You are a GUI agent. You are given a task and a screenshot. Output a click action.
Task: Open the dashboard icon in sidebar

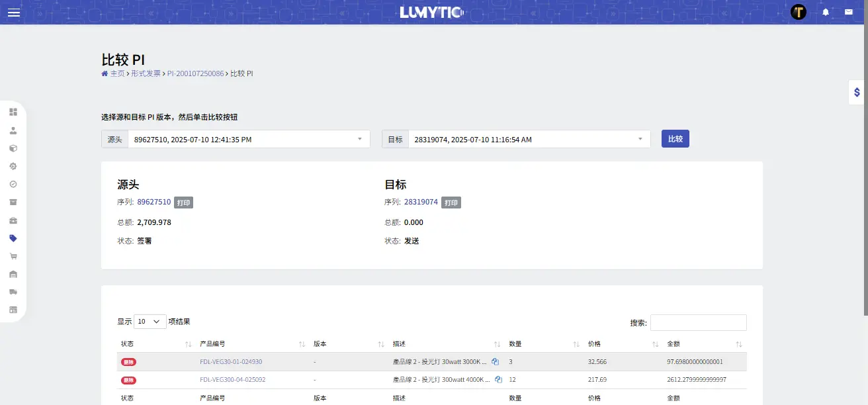click(x=13, y=112)
